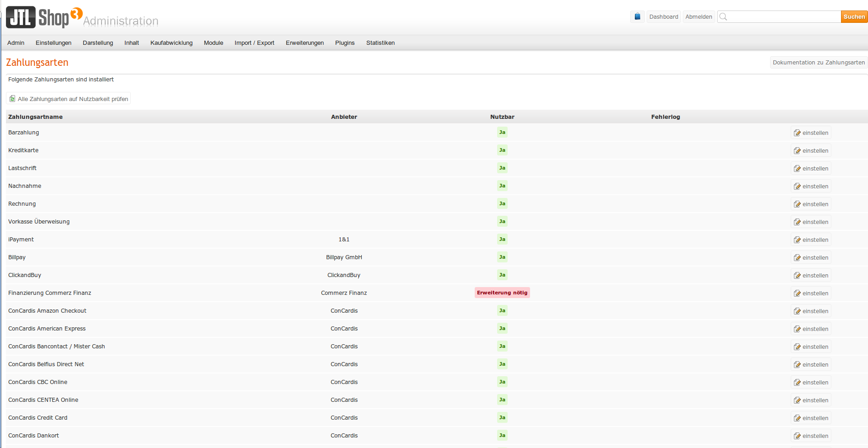This screenshot has height=448, width=868.
Task: Log out via Abmelden
Action: [699, 17]
